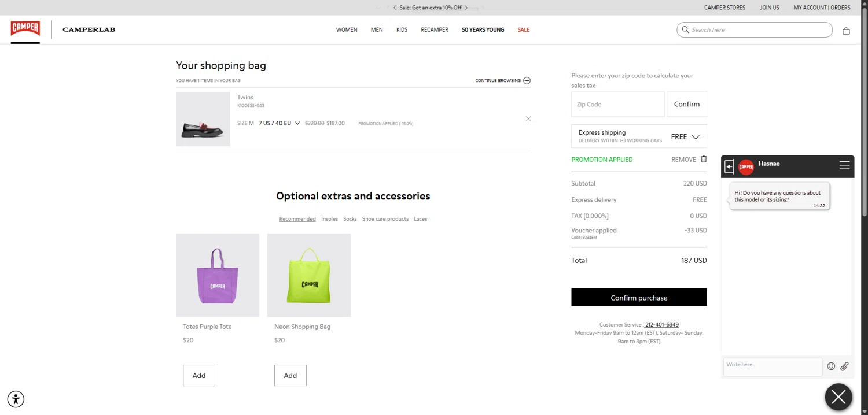Image resolution: width=868 pixels, height=415 pixels.
Task: Click the search magnifier icon
Action: click(x=686, y=29)
